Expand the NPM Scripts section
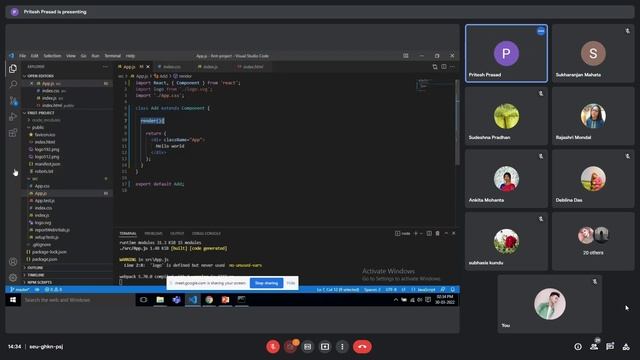 click(x=39, y=282)
